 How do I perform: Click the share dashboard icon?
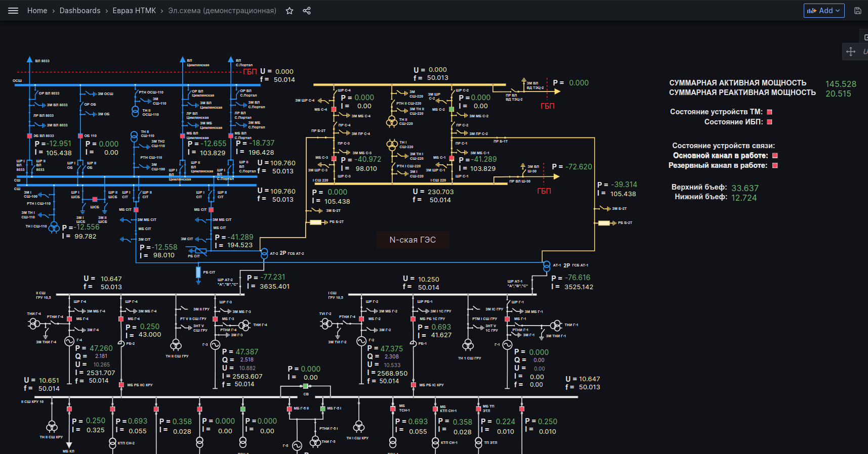tap(307, 11)
